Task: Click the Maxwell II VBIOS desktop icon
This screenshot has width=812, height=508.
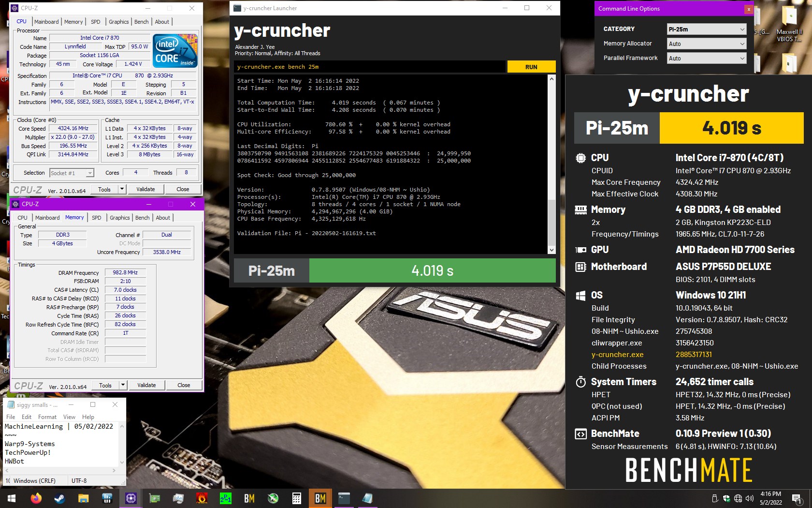Action: click(789, 23)
